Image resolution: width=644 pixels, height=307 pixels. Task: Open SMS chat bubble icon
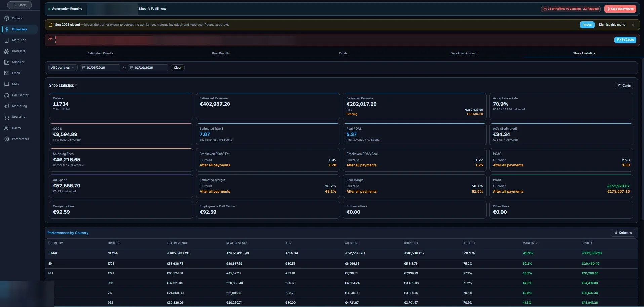[x=6, y=84]
